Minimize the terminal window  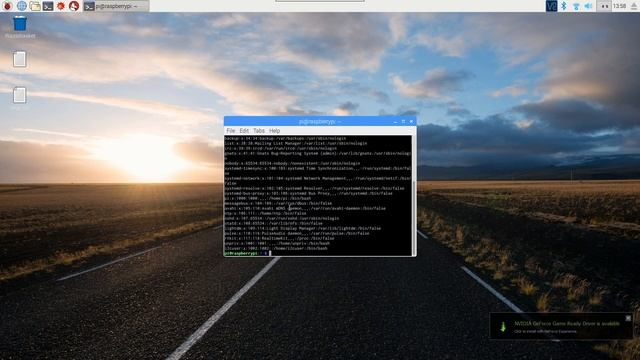pyautogui.click(x=395, y=122)
